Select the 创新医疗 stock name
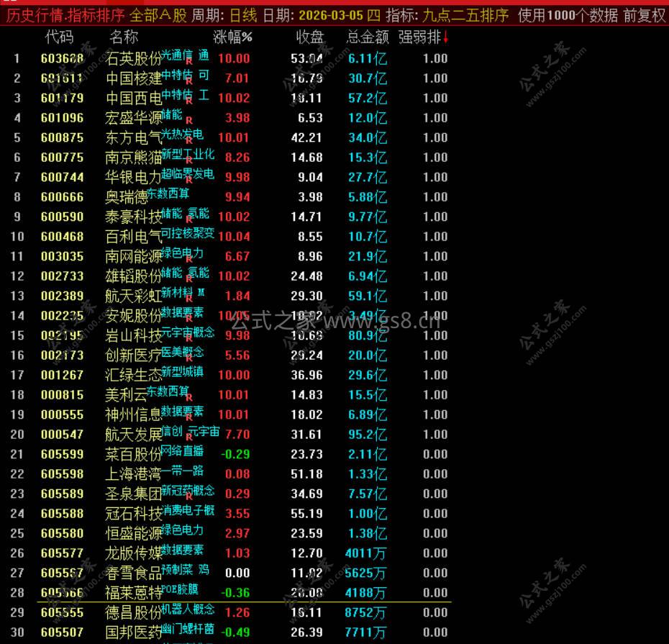The height and width of the screenshot is (644, 669). coord(134,355)
